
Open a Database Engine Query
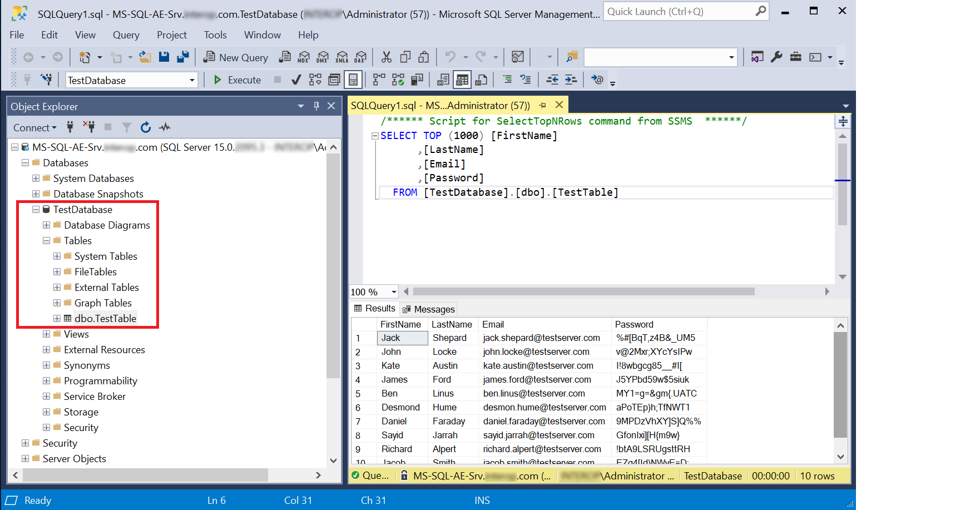click(x=285, y=57)
